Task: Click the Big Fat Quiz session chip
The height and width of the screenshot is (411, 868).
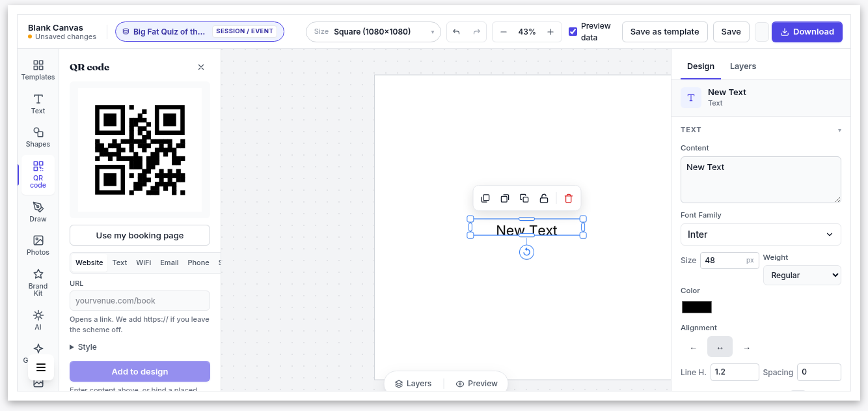Action: pos(200,31)
